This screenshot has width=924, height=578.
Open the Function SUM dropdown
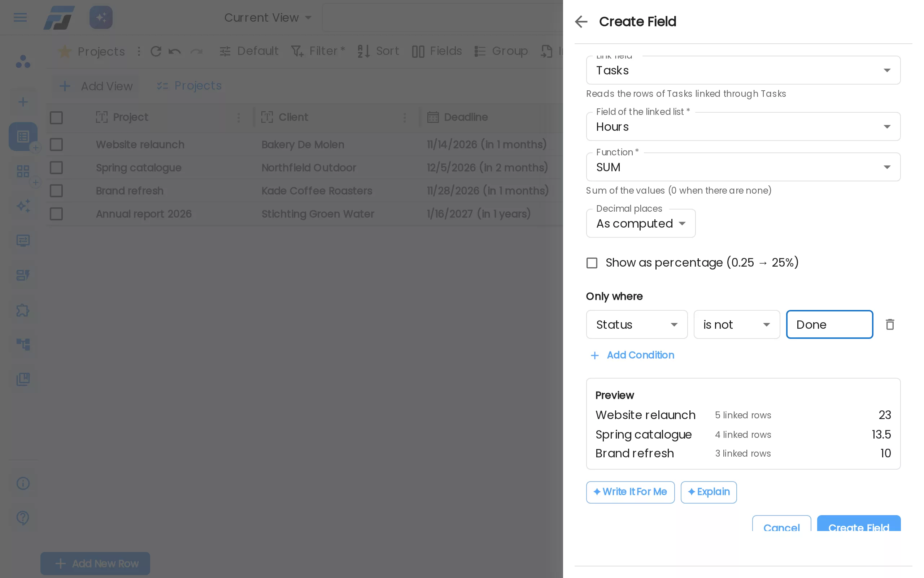pyautogui.click(x=743, y=167)
